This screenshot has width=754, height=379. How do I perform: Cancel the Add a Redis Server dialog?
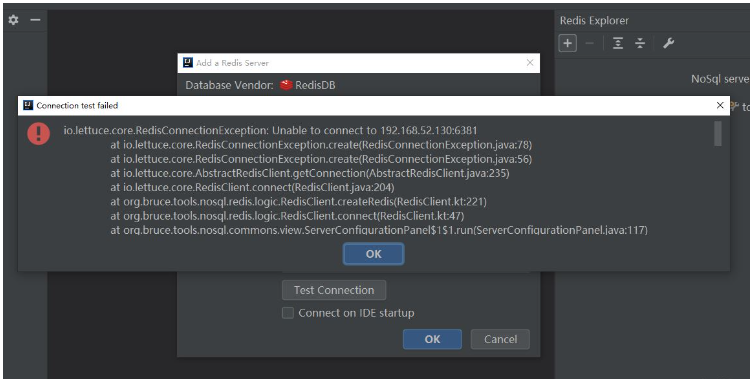click(x=500, y=339)
